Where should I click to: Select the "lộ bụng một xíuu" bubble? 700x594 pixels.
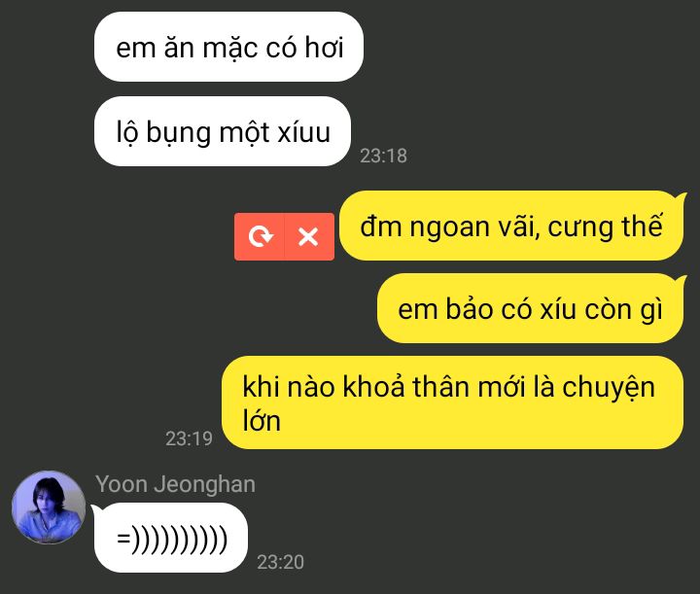tap(223, 131)
